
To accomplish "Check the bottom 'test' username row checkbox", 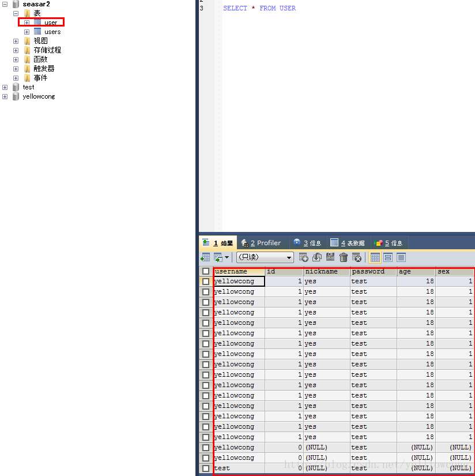I will coord(206,468).
